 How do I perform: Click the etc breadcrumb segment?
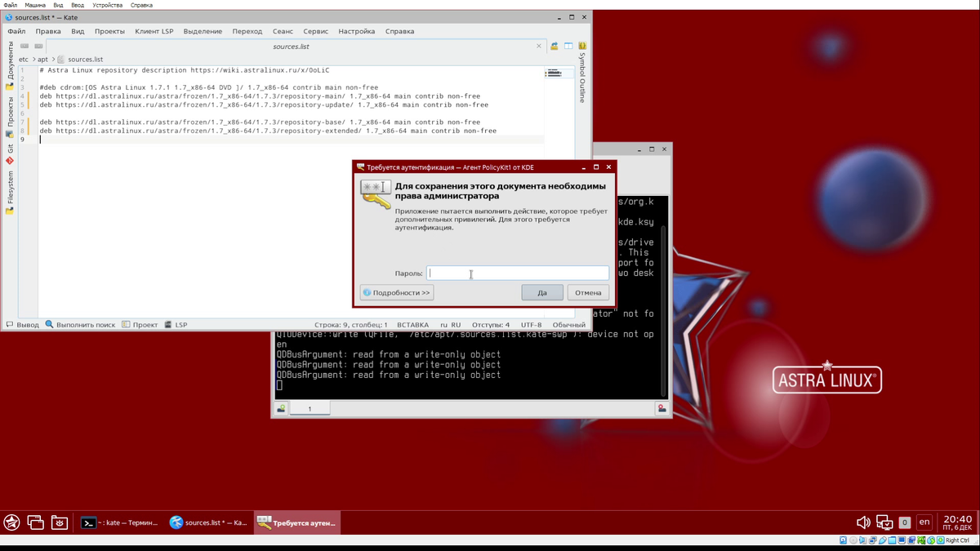(x=24, y=59)
